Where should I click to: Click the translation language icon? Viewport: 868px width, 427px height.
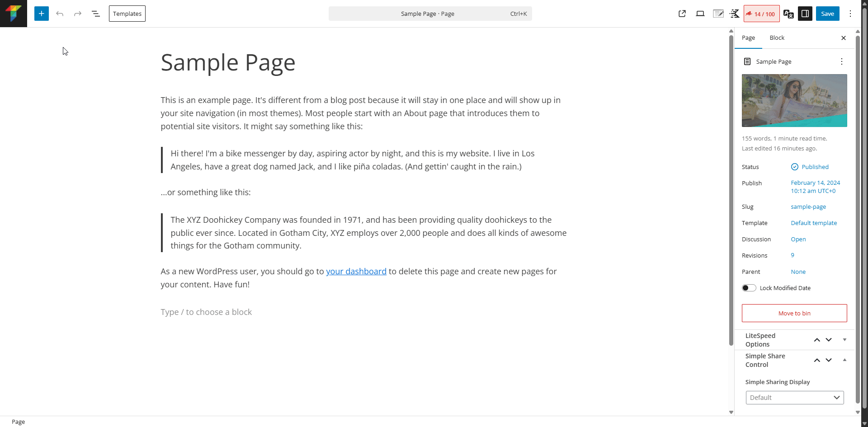(x=788, y=14)
